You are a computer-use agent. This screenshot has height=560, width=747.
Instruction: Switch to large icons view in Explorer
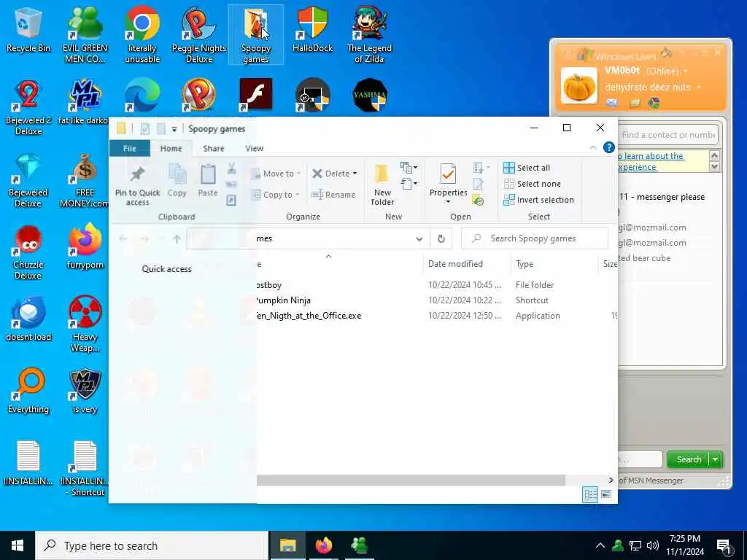[x=606, y=494]
